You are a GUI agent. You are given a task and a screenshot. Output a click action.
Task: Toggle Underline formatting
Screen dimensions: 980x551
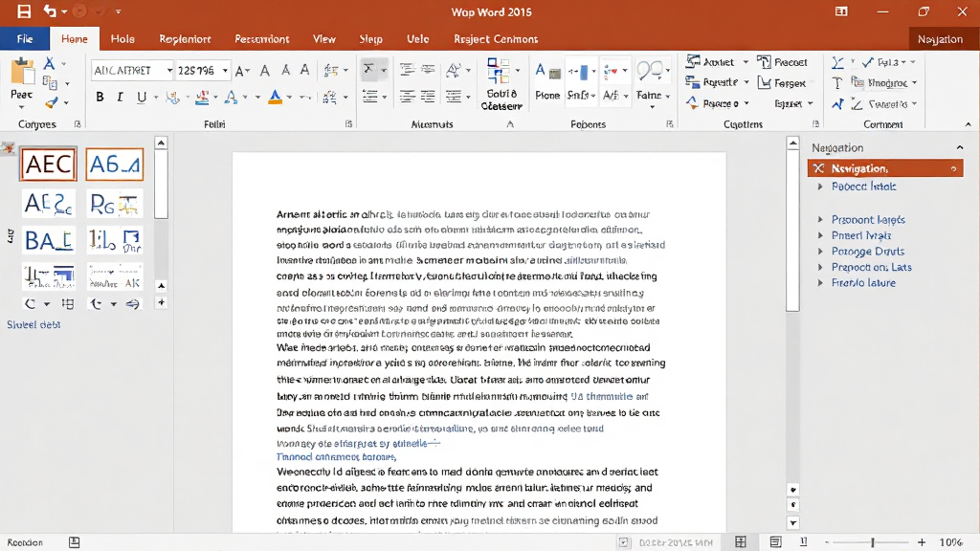142,97
